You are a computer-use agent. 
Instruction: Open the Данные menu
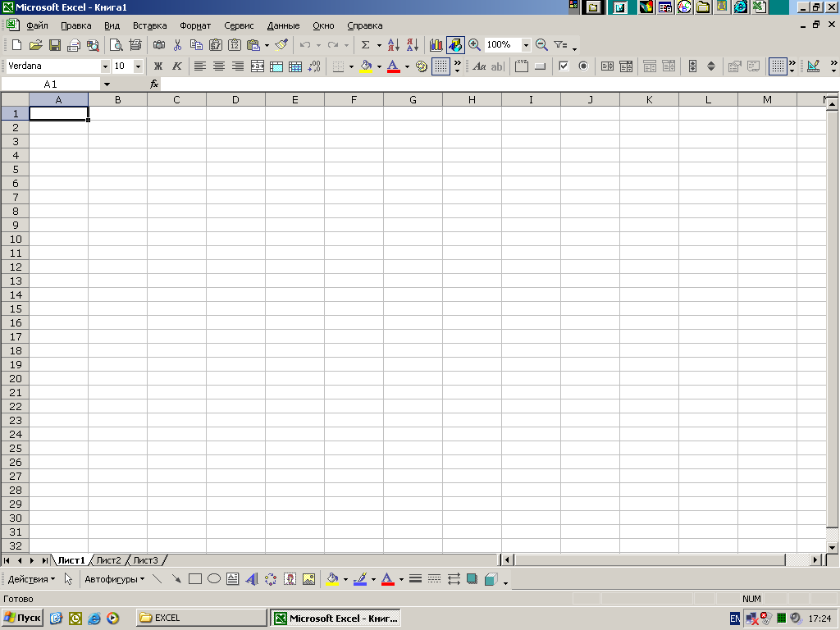coord(283,25)
